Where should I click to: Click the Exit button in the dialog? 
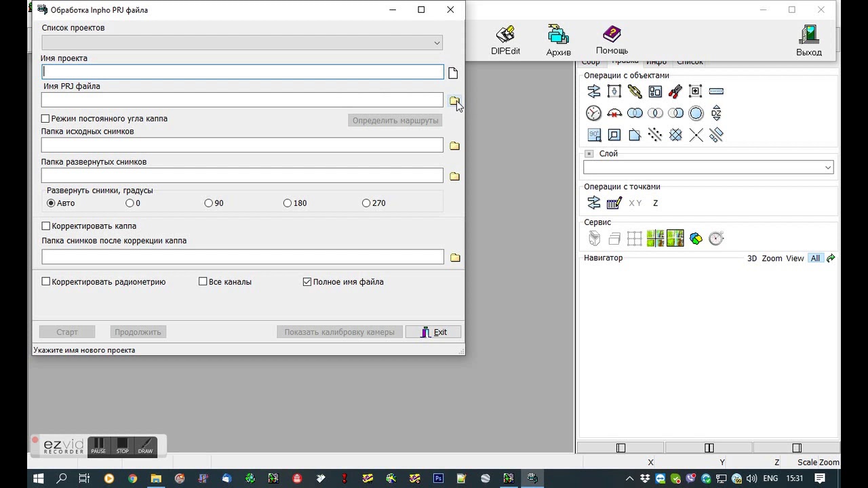coord(433,332)
